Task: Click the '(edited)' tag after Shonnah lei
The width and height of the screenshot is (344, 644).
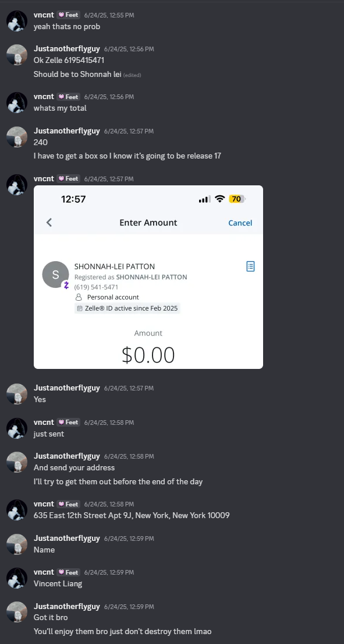Action: (x=132, y=75)
